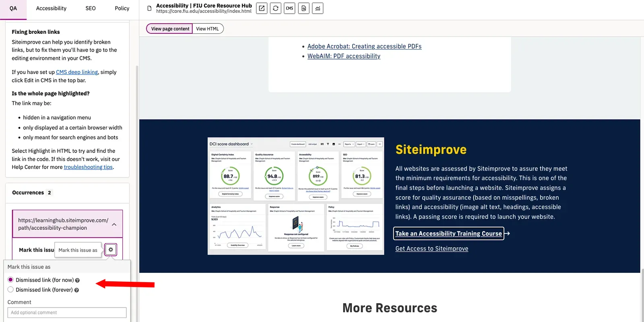Click the refresh page check icon
The height and width of the screenshot is (322, 644).
(x=276, y=8)
